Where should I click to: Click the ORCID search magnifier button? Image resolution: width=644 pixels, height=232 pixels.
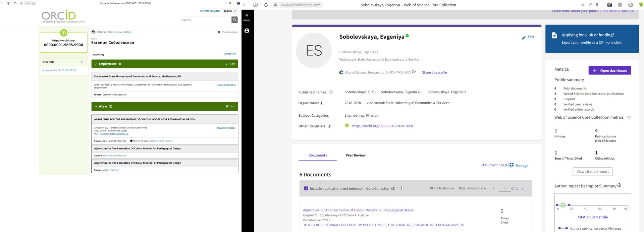234,20
